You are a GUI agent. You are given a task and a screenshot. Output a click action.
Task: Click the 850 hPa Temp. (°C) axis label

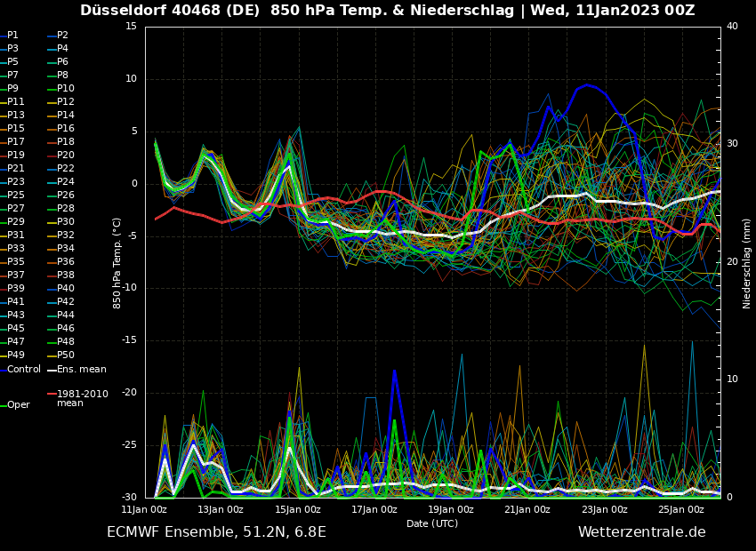(x=117, y=263)
